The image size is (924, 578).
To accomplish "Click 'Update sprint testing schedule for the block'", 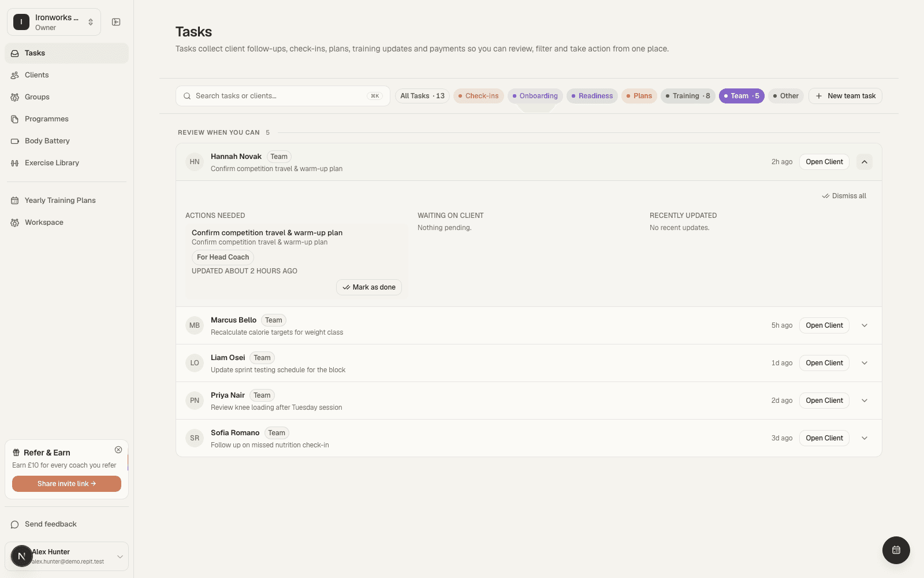I will 278,370.
